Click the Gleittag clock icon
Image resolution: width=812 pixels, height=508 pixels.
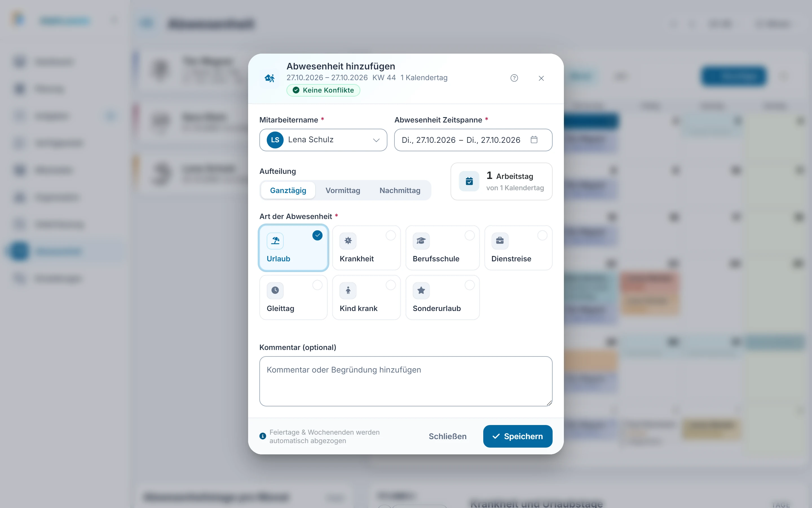[275, 290]
